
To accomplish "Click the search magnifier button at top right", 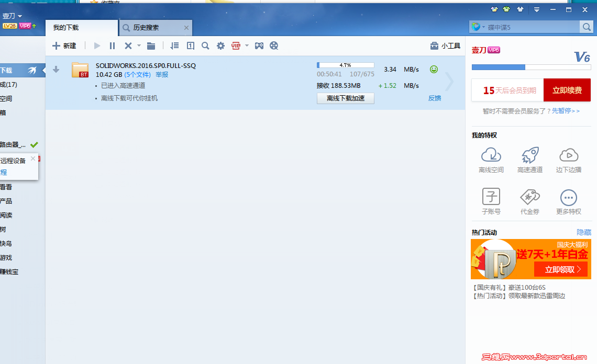I will pos(587,27).
